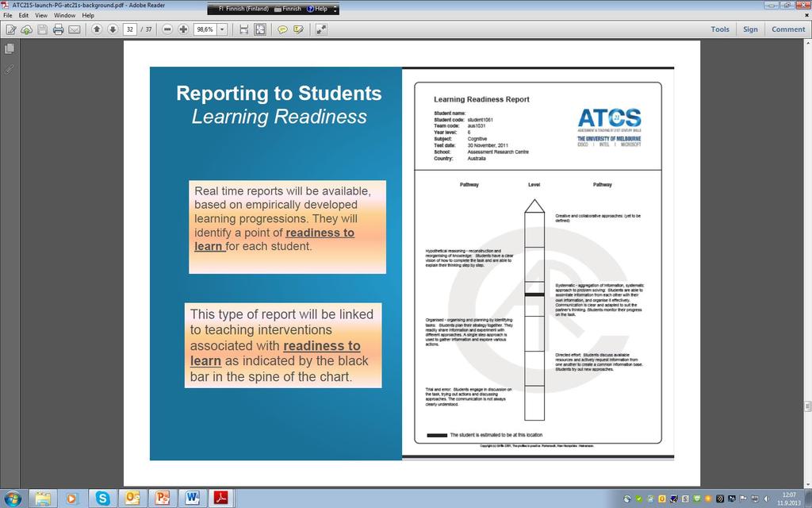Viewport: 812px width, 508px height.
Task: Open PowerPoint from the taskbar
Action: coord(162,498)
